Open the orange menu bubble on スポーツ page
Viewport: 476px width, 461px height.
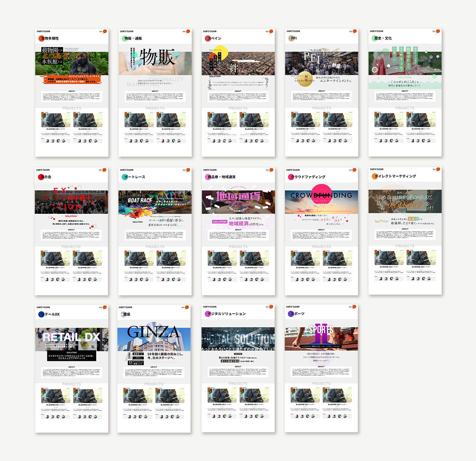pos(354,307)
